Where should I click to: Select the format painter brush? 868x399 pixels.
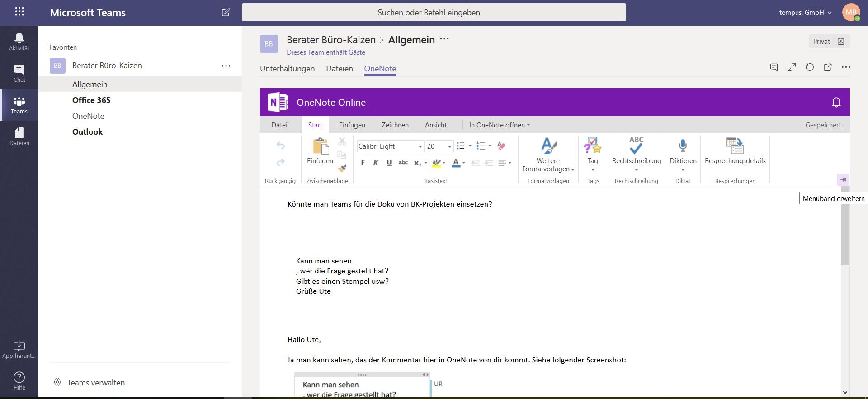[342, 168]
